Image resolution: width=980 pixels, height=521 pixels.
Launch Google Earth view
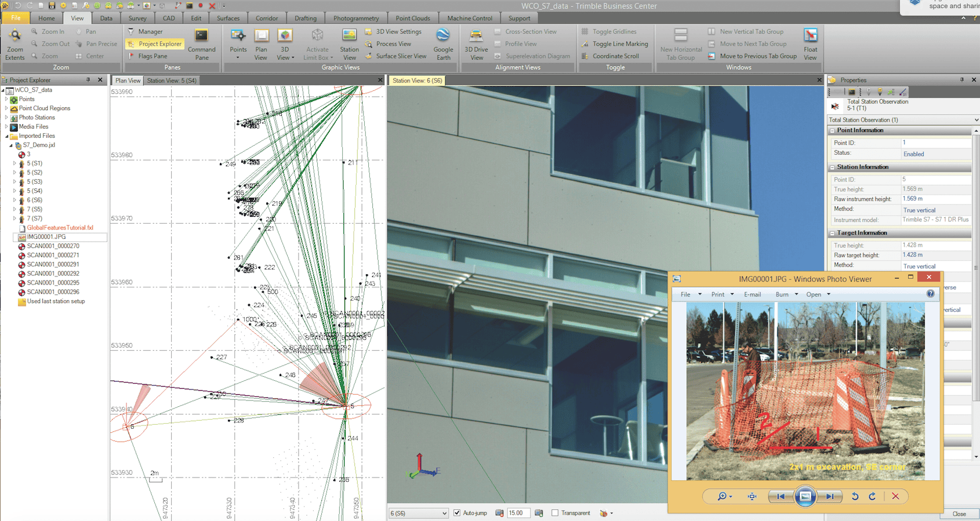(x=443, y=44)
